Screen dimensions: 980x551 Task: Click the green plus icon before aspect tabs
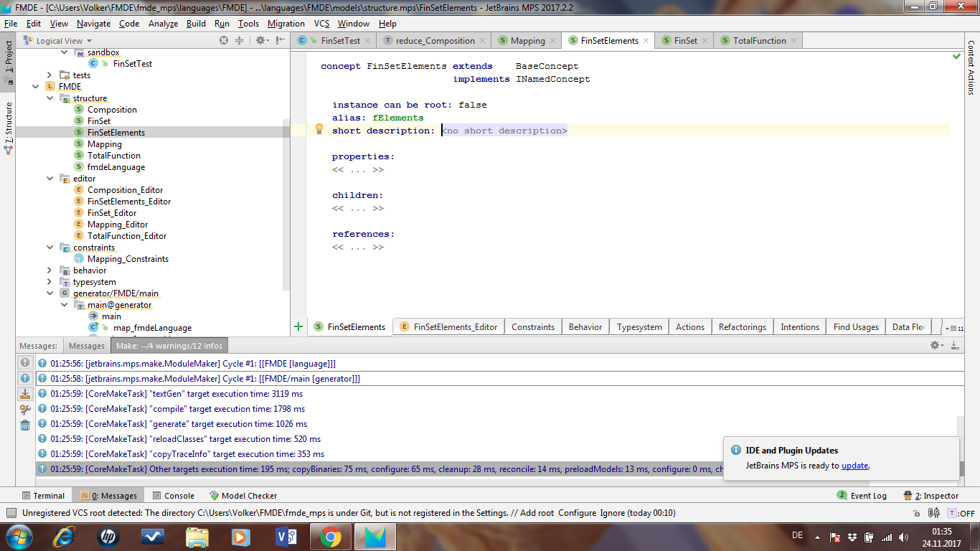pos(298,326)
